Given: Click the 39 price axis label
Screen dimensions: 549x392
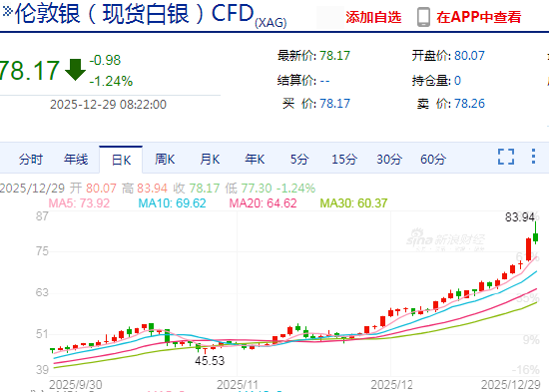Looking at the screenshot, I should click(x=42, y=369).
